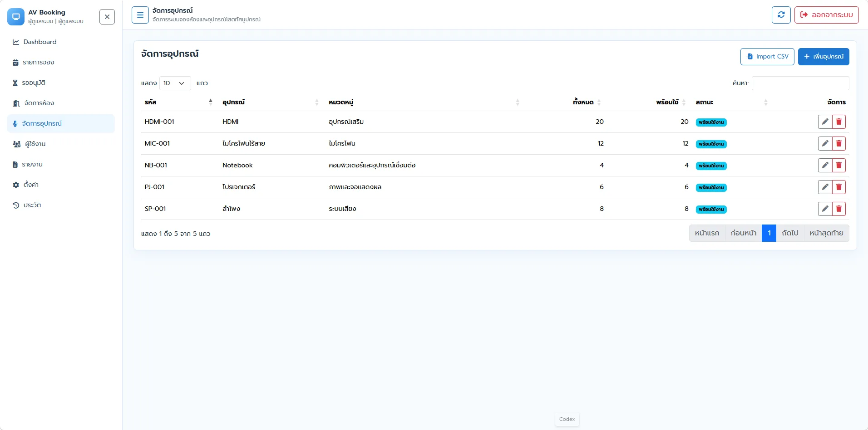Click the refresh icon button
Screen dimensions: 868x430
pos(781,15)
